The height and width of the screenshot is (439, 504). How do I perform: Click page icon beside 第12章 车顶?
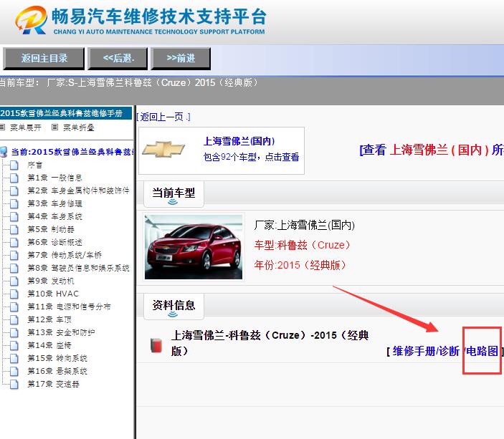[x=14, y=319]
